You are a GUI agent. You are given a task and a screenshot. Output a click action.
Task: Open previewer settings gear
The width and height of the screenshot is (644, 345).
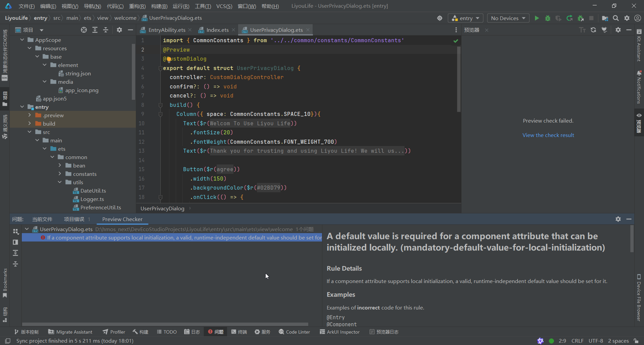[618, 30]
